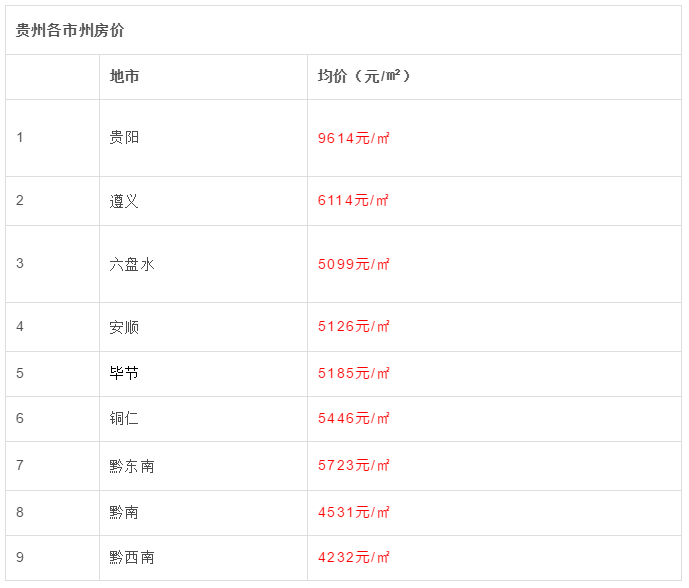Click the 9614元/㎡ price for 贵阳
Viewport: 689px width, 588px height.
pos(353,139)
